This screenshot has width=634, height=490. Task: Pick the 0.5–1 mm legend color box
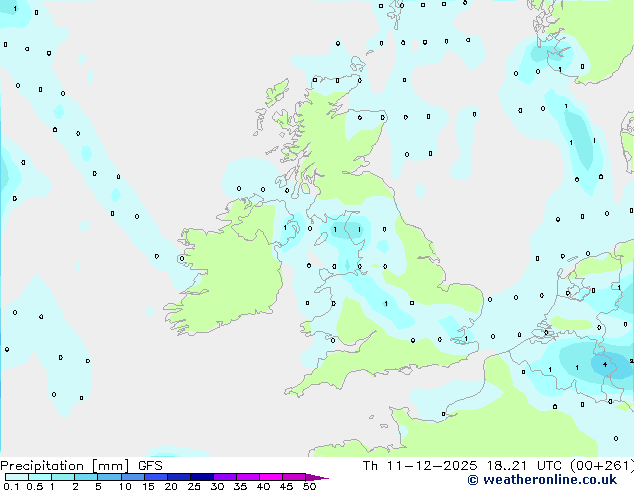point(40,477)
